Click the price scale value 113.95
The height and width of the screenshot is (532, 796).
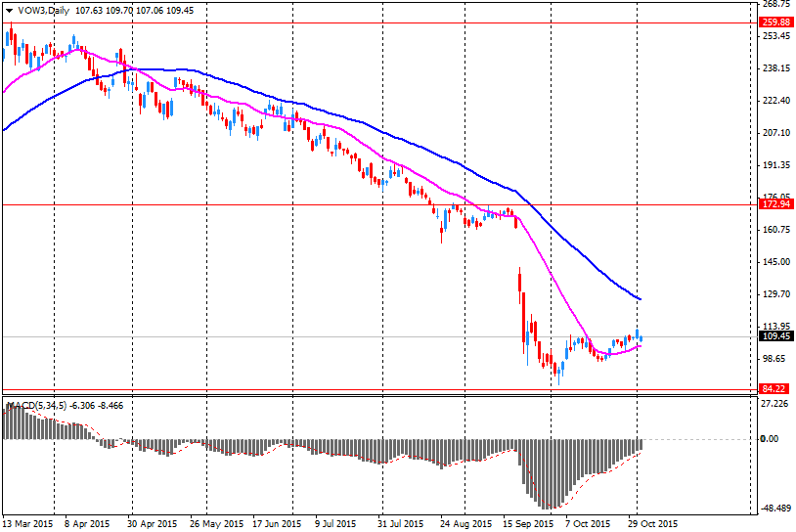[776, 327]
